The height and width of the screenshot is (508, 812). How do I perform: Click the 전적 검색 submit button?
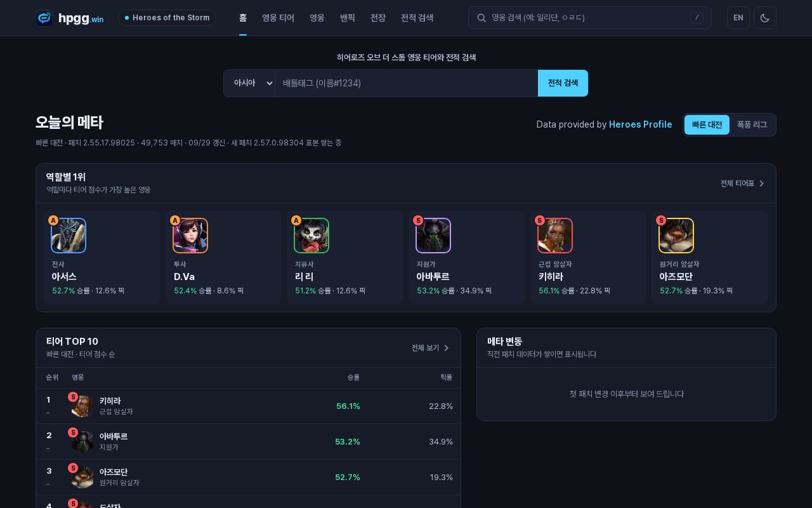563,83
